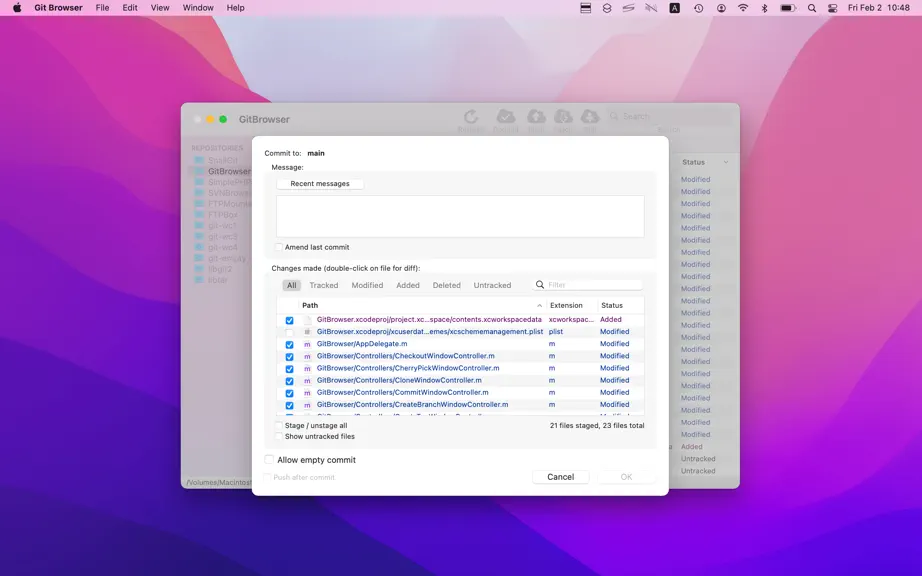
Task: Click m icon for CheckoutWindowController.m
Action: (x=307, y=356)
